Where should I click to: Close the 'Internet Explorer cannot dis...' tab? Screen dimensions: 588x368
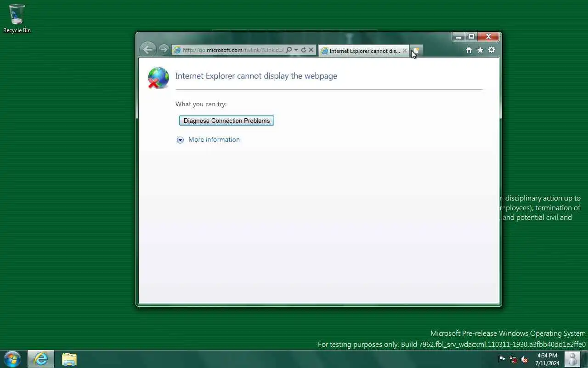pyautogui.click(x=405, y=51)
